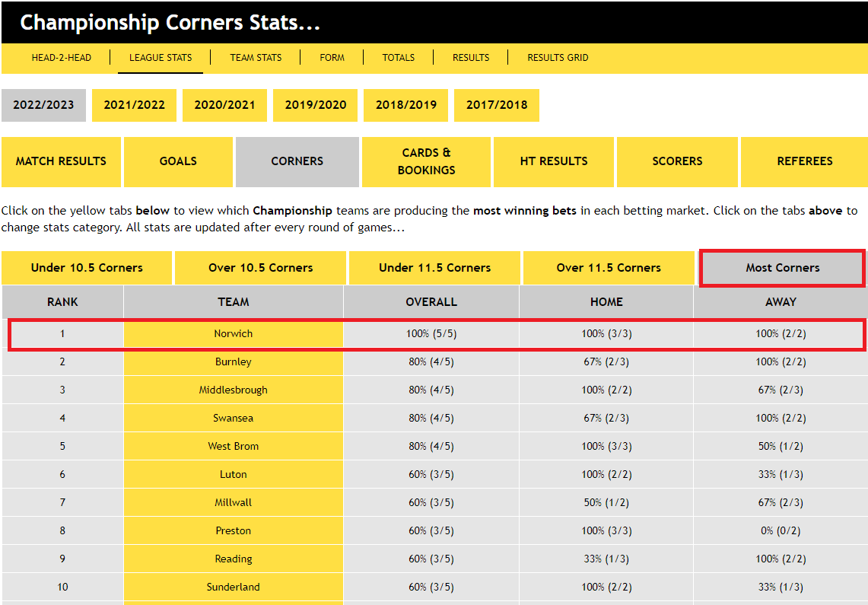Click Millwall home value 50% (1/2)
This screenshot has width=868, height=605.
click(606, 503)
